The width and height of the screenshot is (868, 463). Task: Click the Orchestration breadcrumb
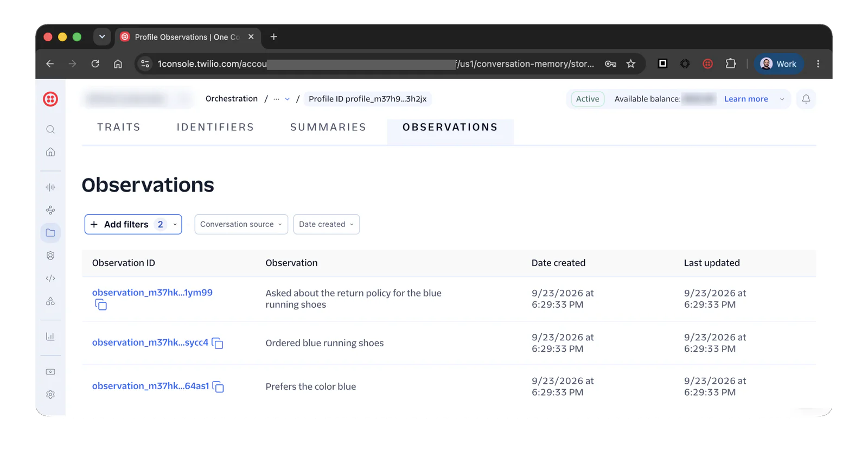pos(232,98)
